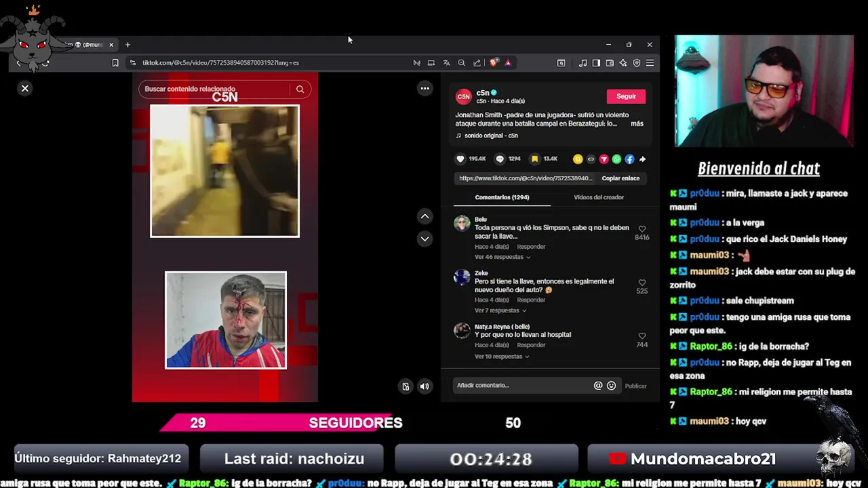Click the c5n account name

[483, 93]
